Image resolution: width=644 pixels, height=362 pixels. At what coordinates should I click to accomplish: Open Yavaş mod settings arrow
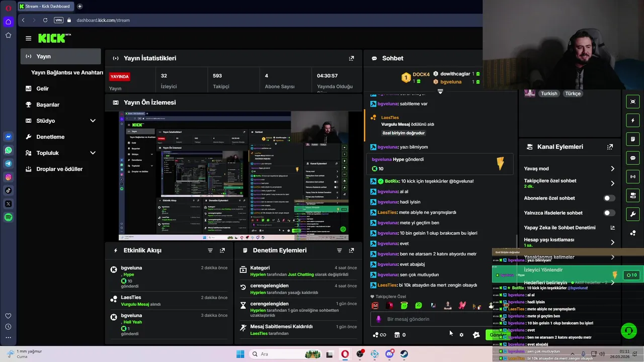point(612,169)
